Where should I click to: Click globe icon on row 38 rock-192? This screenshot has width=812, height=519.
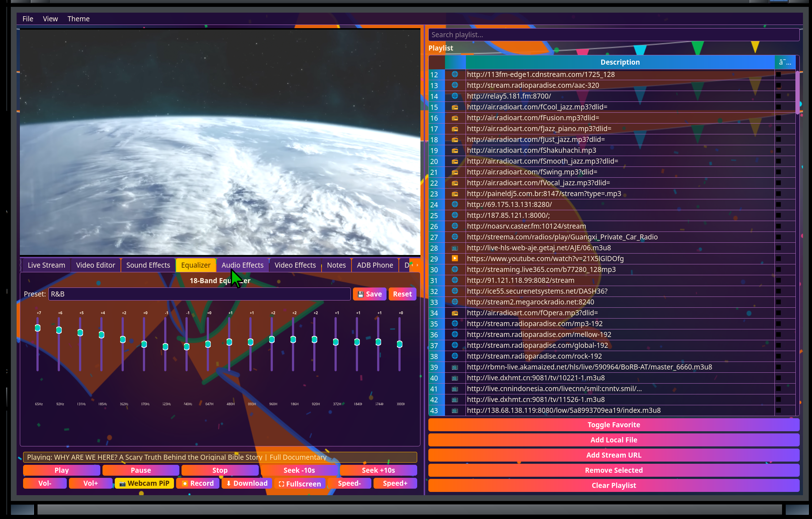(455, 356)
